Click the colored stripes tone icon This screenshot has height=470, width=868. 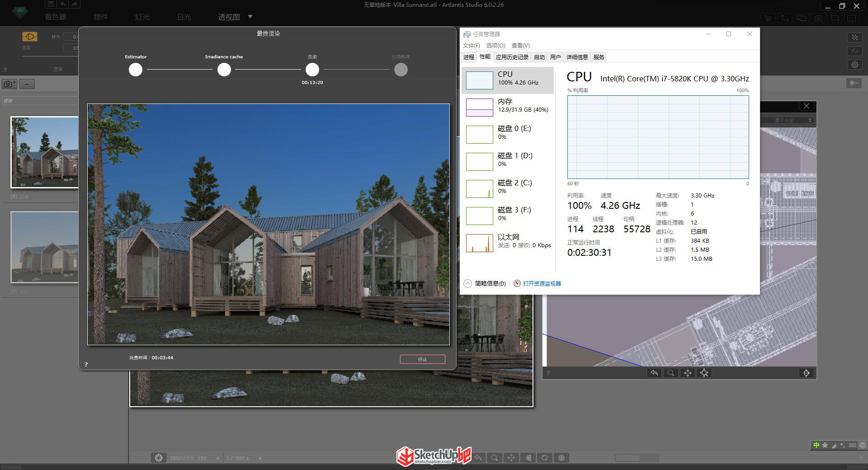[854, 51]
